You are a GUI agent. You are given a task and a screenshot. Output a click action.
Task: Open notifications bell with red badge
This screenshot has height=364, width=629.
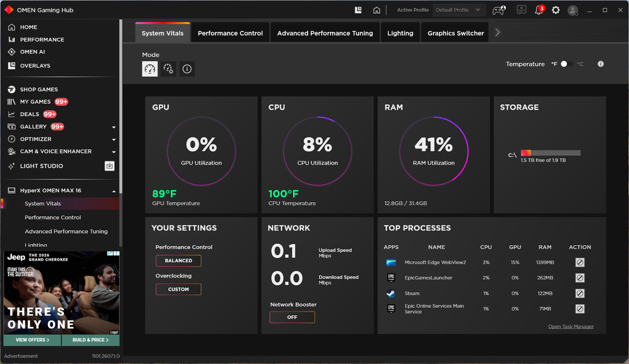(x=539, y=10)
